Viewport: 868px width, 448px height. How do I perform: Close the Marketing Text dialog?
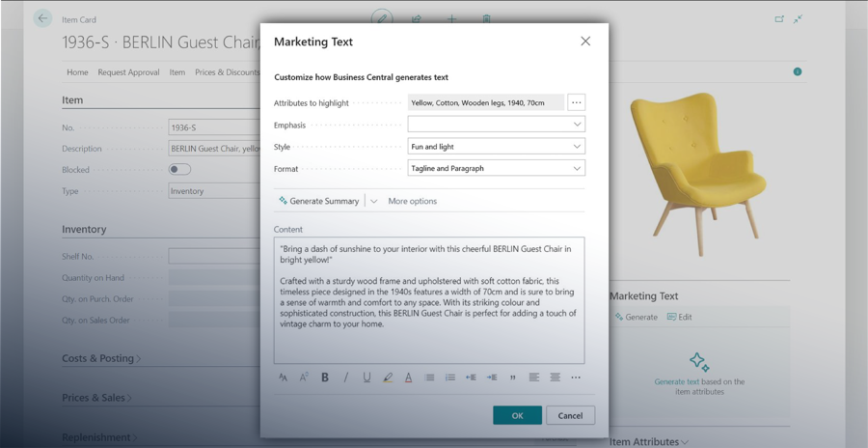585,41
